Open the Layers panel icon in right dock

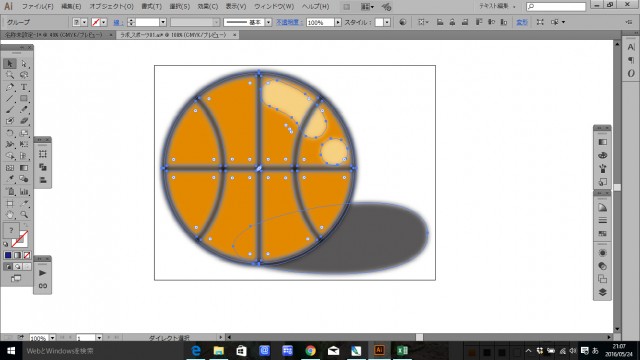[x=602, y=292]
